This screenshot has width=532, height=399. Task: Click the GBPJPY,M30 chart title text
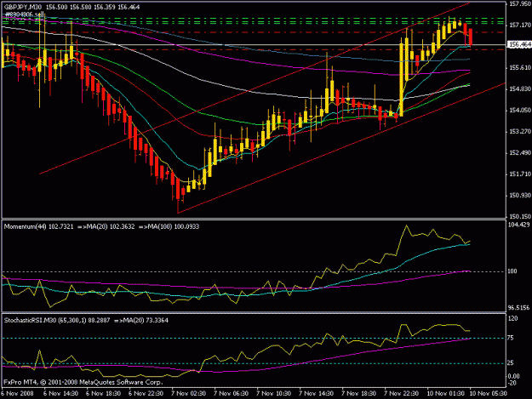click(23, 7)
